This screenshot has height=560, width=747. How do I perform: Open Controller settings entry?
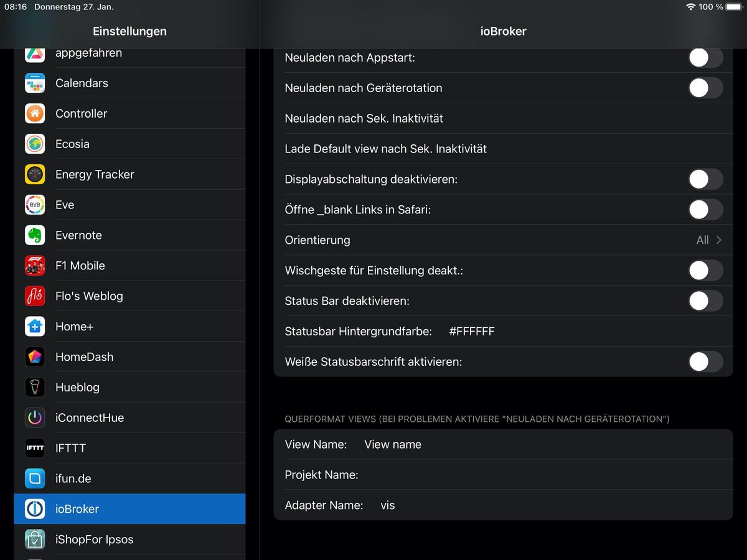coord(129,113)
